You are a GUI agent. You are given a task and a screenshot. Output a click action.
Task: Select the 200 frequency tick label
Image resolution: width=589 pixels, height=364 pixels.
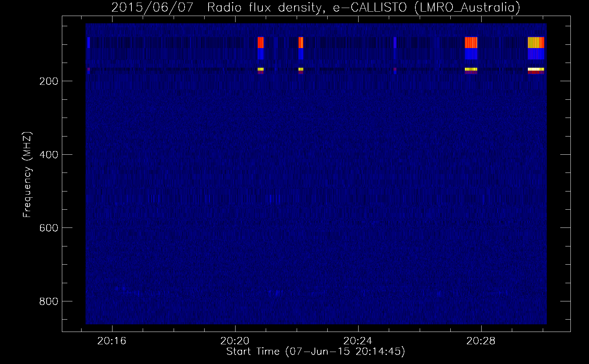pyautogui.click(x=48, y=81)
